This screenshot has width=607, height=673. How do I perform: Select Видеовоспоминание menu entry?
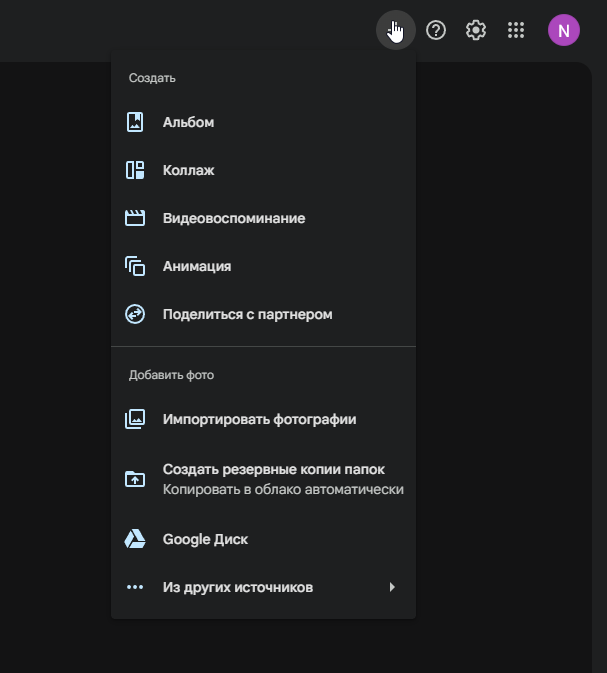pyautogui.click(x=263, y=218)
